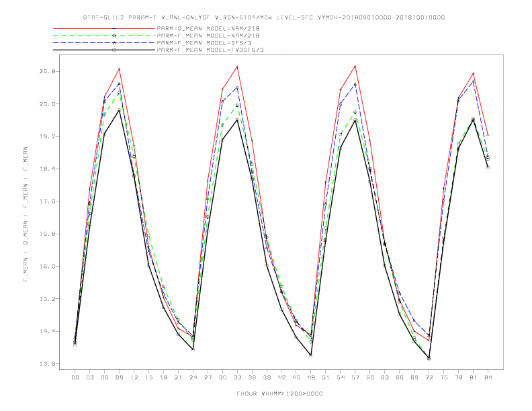
Task: Click x-axis forecast hour label 84
Action: click(488, 377)
